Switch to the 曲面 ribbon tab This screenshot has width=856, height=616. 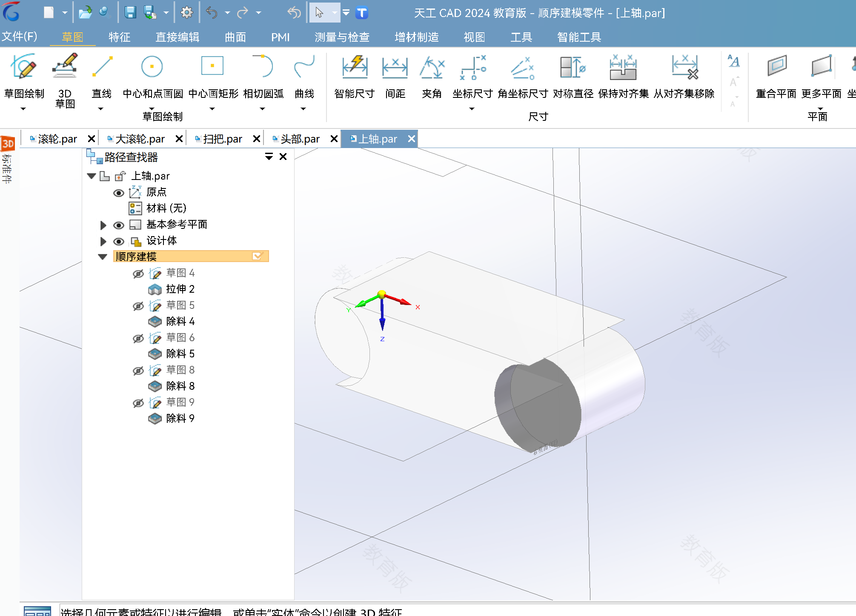pyautogui.click(x=235, y=37)
